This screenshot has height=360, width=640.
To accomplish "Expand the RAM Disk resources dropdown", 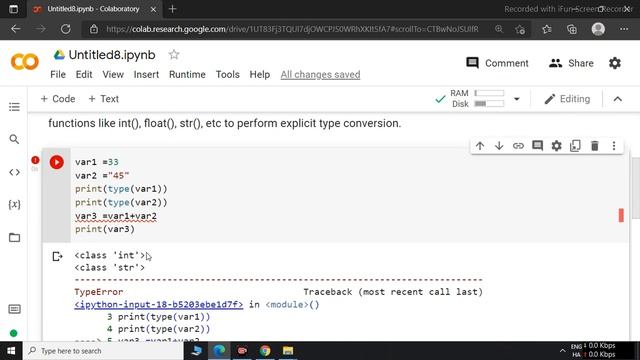I will (x=516, y=99).
